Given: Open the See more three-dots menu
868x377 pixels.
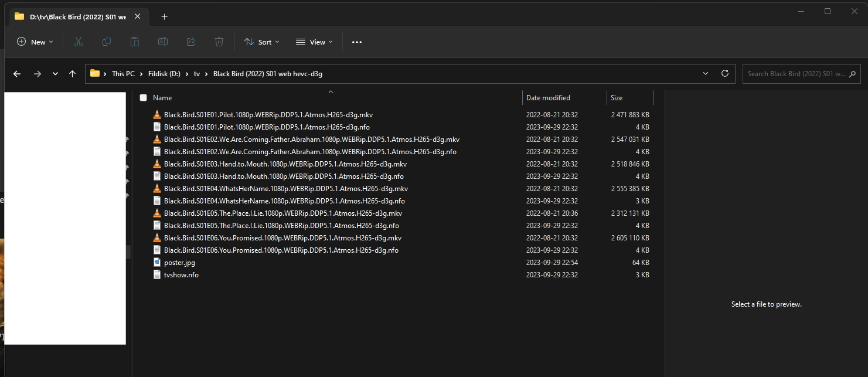Looking at the screenshot, I should pyautogui.click(x=357, y=42).
